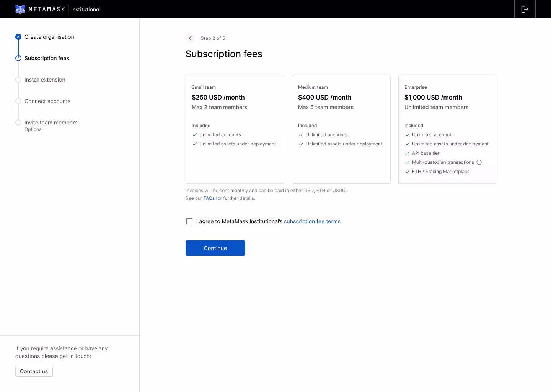Click Step 2 of 5 text
The height and width of the screenshot is (392, 551).
tap(213, 38)
